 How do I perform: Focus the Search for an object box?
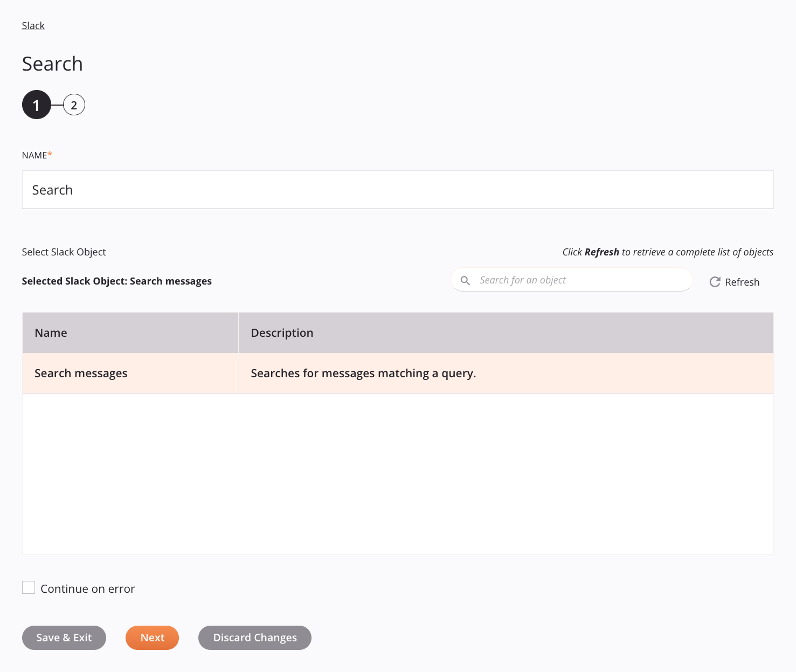(571, 280)
